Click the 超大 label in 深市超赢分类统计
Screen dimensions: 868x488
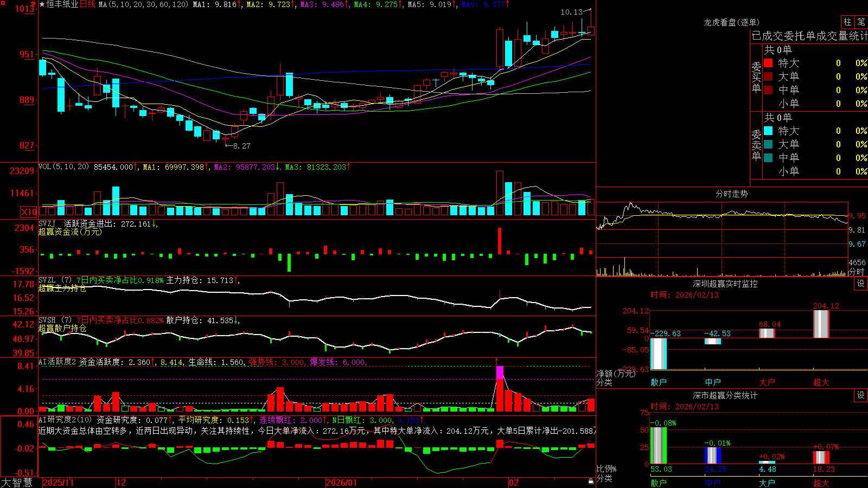[x=821, y=483]
